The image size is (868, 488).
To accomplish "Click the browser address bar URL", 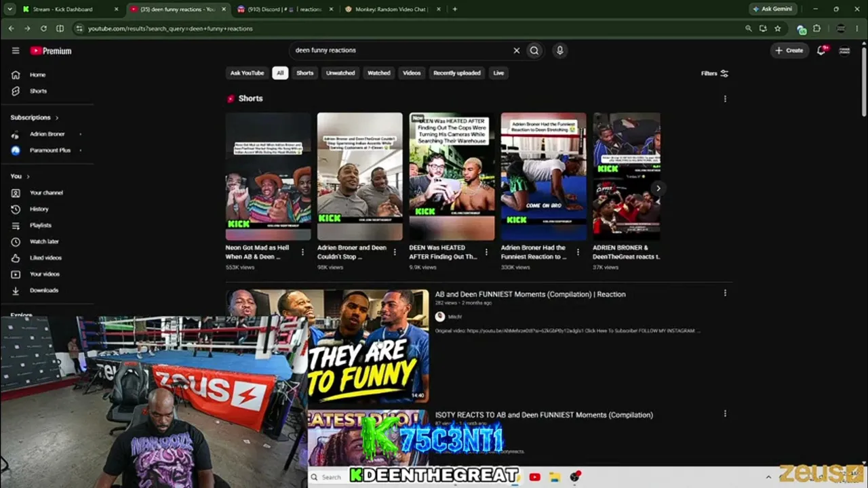I will click(x=170, y=28).
